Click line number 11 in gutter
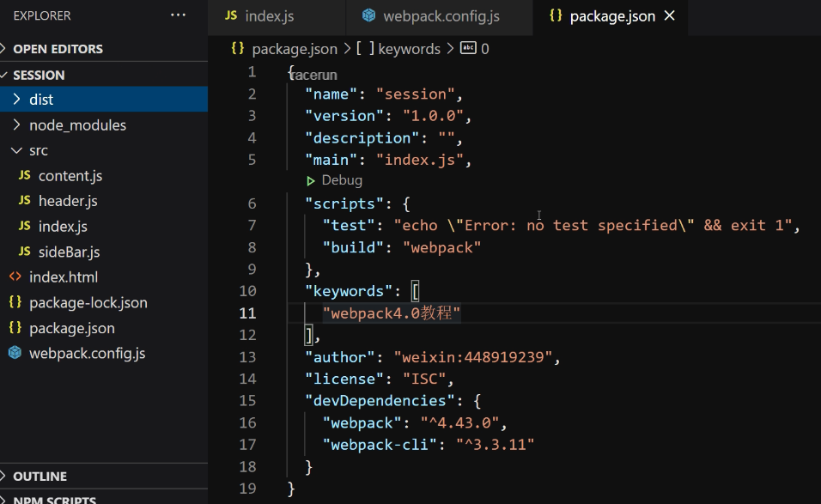Viewport: 821px width, 504px height. [247, 313]
